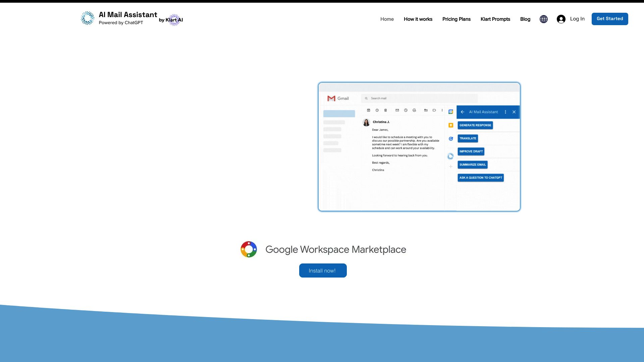644x362 pixels.
Task: Open Klart Prompts menu item
Action: coord(495,19)
